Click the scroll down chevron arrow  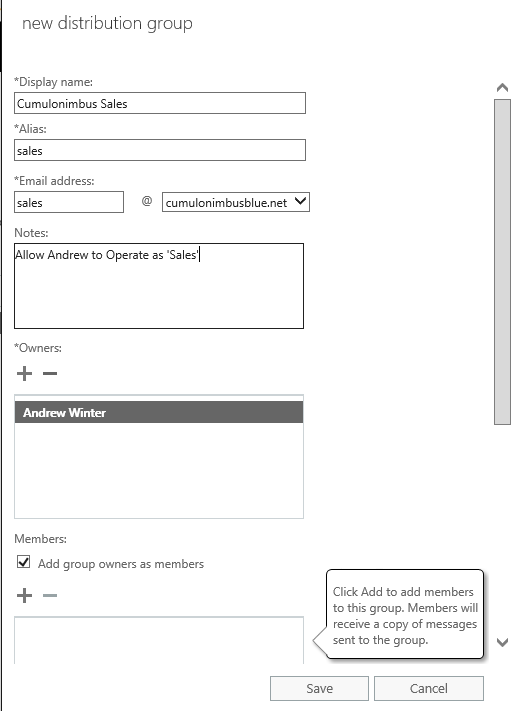[502, 642]
